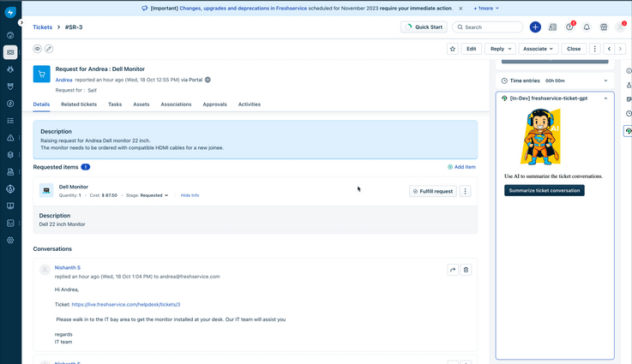Open the Freshservice changes announcement link
Viewport: 632px width, 364px height.
(243, 8)
